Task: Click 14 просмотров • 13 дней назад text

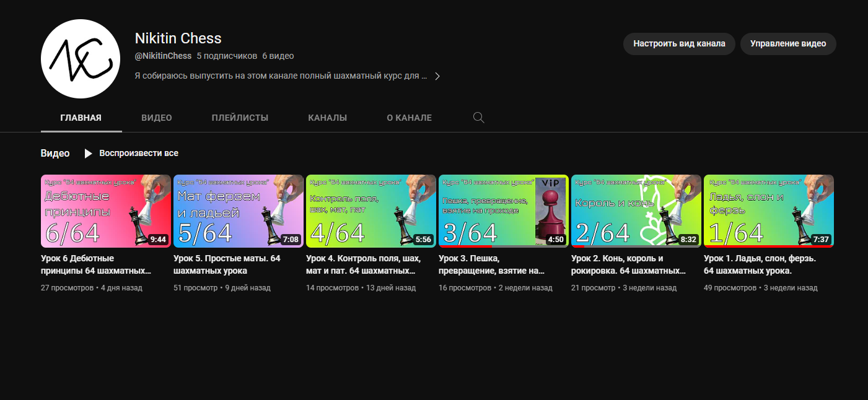Action: click(x=361, y=288)
